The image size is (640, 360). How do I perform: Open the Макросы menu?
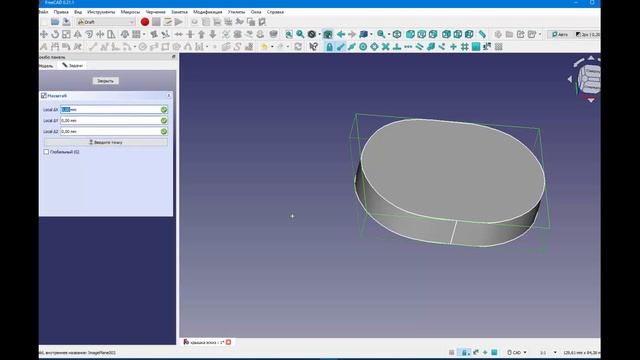[130, 12]
